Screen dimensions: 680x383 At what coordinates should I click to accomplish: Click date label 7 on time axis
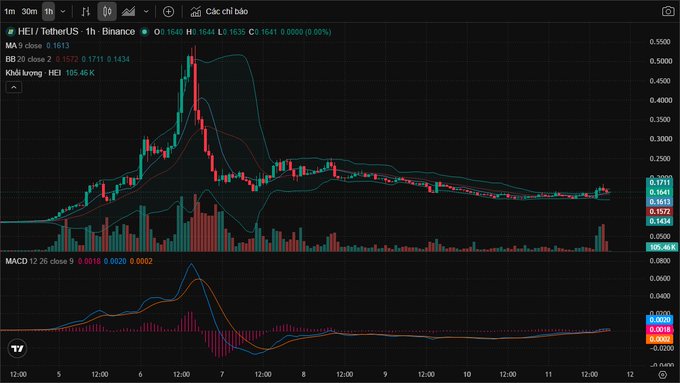[222, 374]
